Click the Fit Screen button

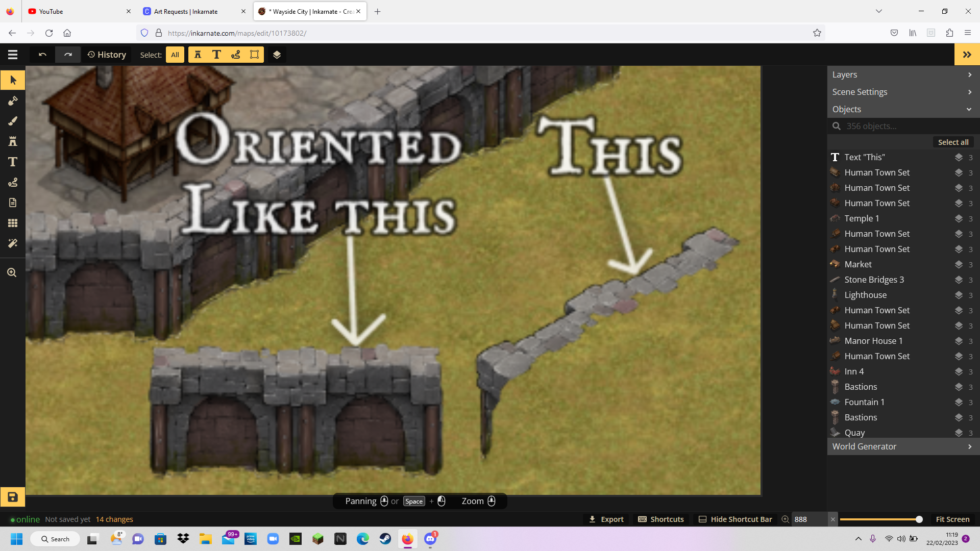[x=952, y=519]
